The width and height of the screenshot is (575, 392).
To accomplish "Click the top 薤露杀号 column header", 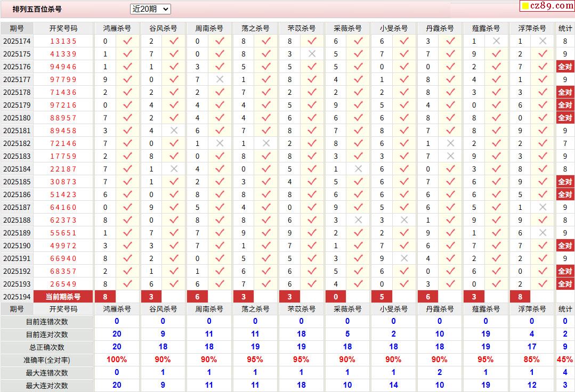I will pos(486,28).
